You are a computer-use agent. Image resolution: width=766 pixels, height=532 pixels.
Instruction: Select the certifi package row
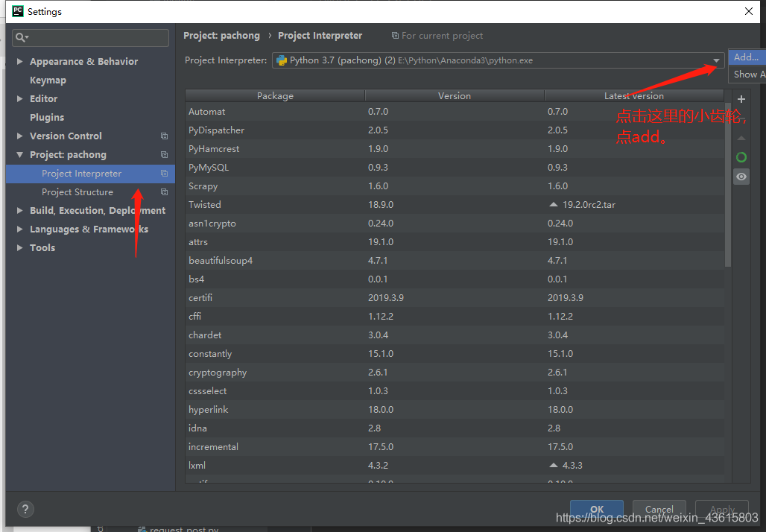click(x=455, y=297)
